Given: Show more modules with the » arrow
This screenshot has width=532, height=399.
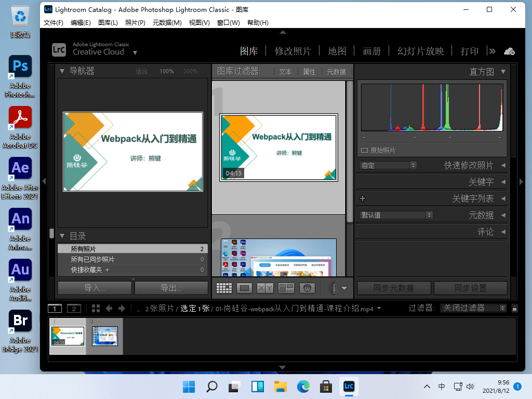Looking at the screenshot, I should click(x=493, y=51).
